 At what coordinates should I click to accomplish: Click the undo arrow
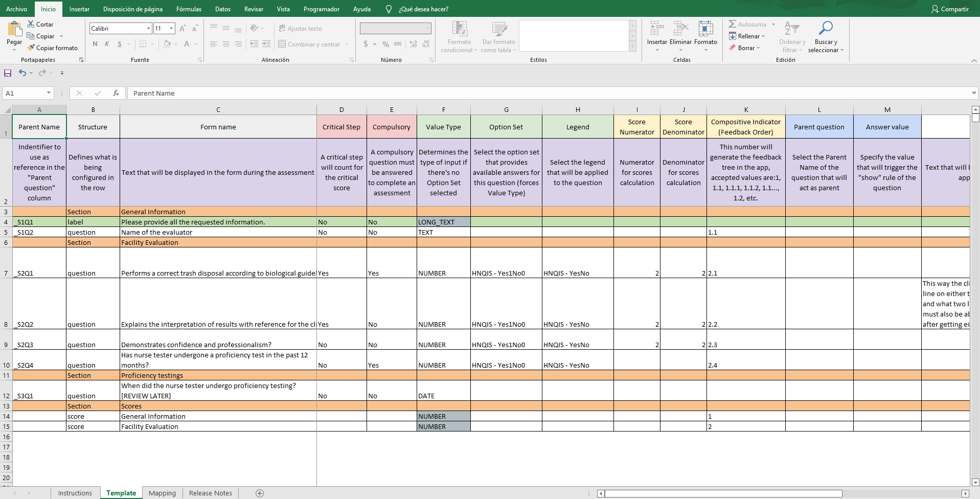(x=22, y=73)
